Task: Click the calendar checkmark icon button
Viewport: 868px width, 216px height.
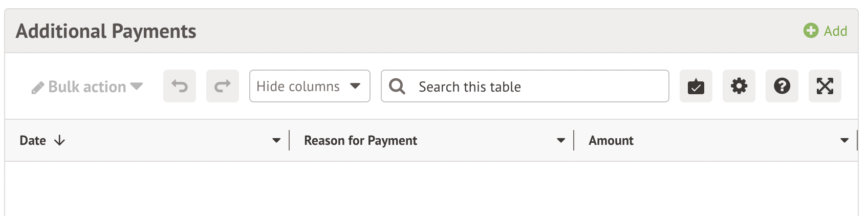Action: (696, 86)
